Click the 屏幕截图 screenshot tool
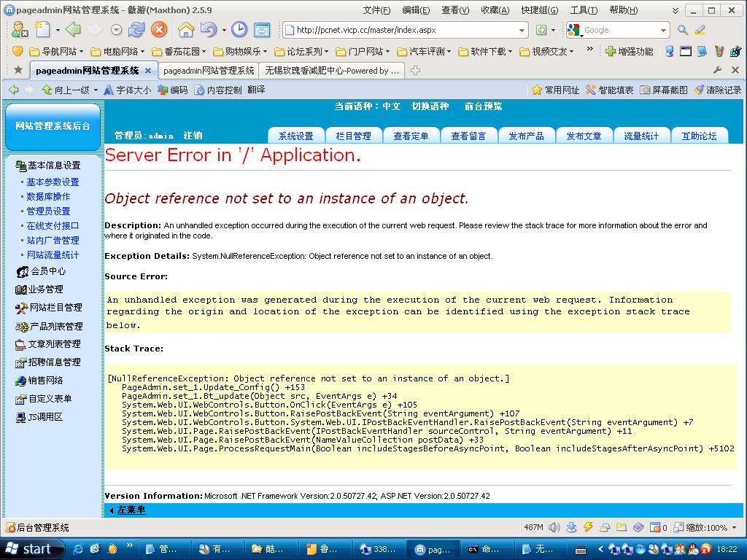This screenshot has height=560, width=747. (x=664, y=90)
